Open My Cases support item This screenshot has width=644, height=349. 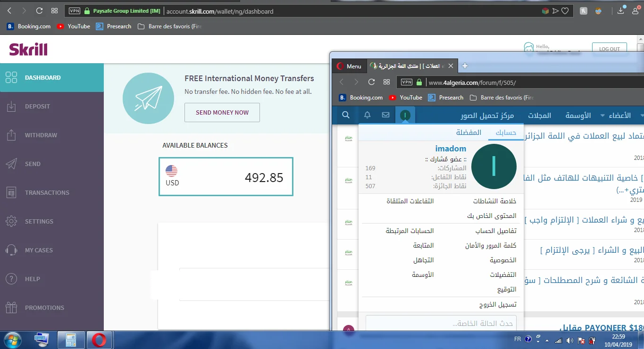pos(39,250)
